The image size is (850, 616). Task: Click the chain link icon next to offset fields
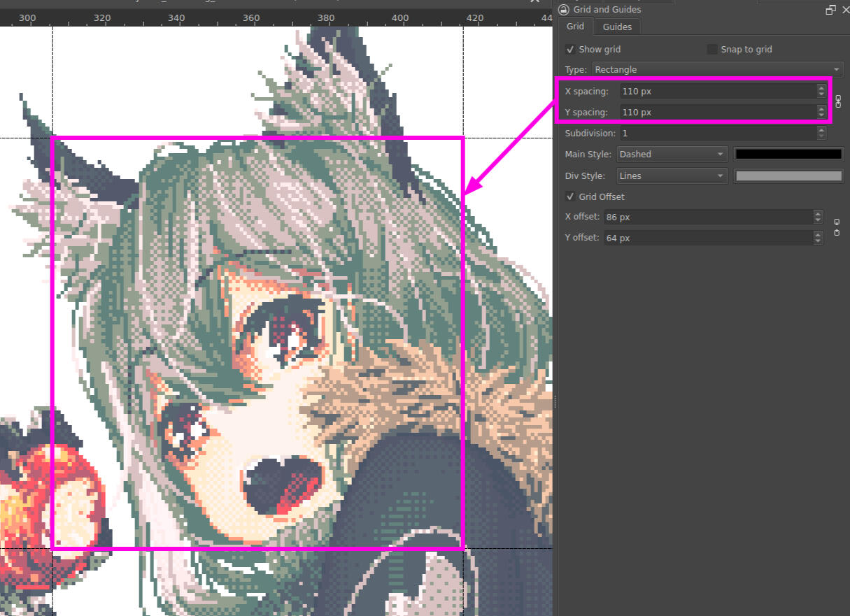[837, 227]
